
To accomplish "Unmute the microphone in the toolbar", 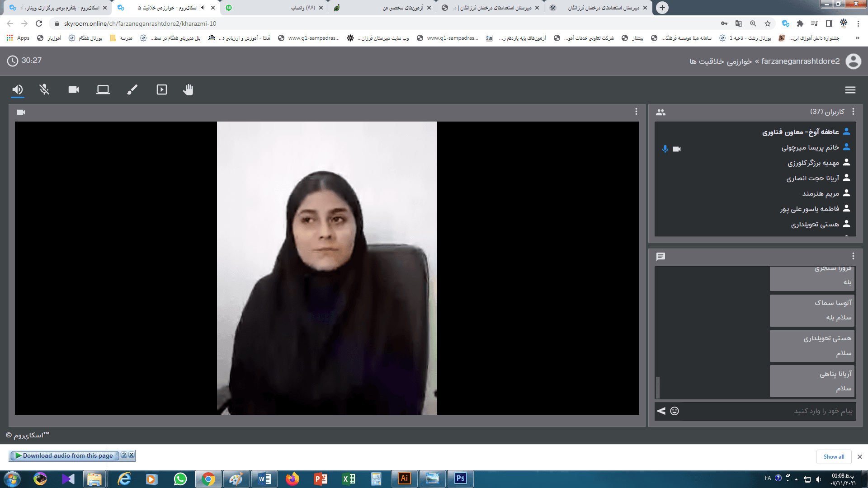I will coord(44,89).
